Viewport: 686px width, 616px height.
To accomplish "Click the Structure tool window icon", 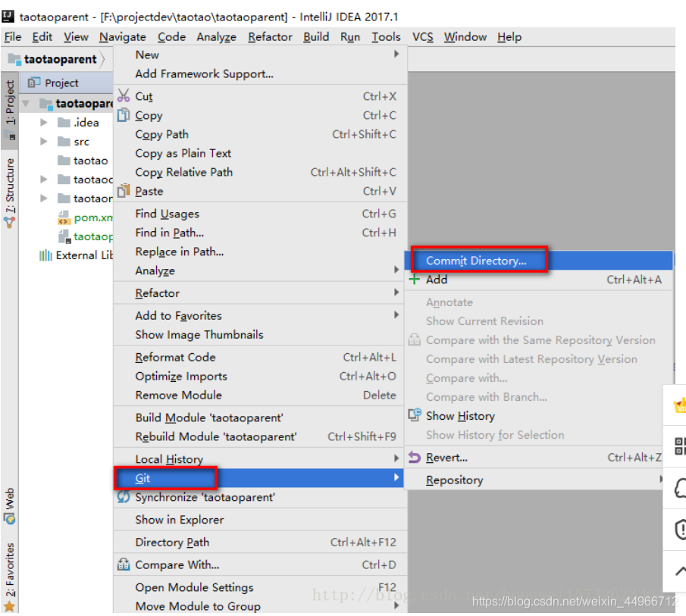I will tap(10, 223).
